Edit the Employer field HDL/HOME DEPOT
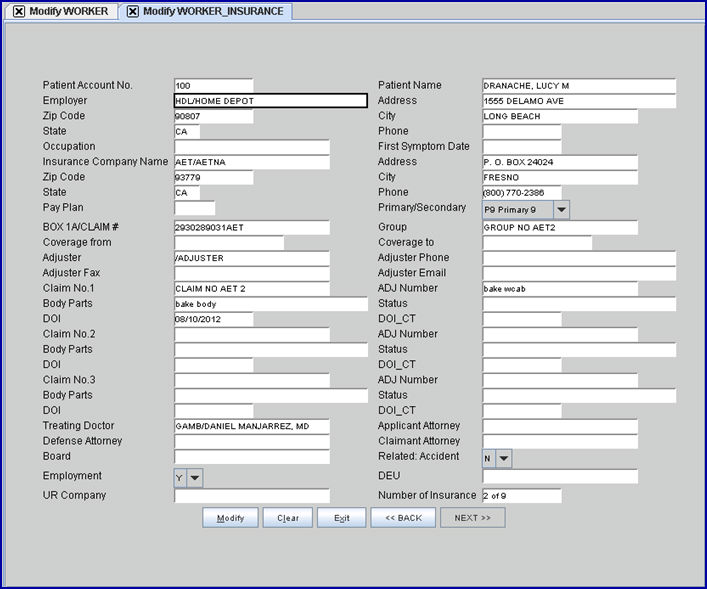This screenshot has height=589, width=707. point(271,101)
